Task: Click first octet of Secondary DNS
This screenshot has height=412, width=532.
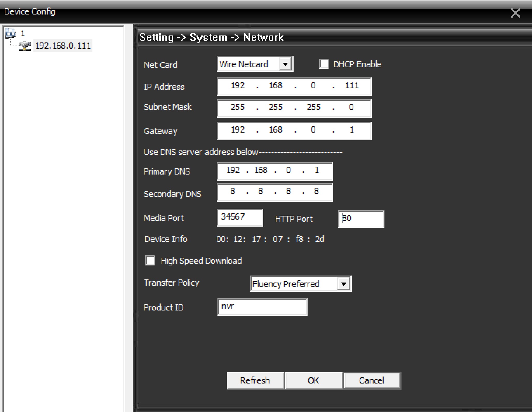Action: tap(232, 191)
